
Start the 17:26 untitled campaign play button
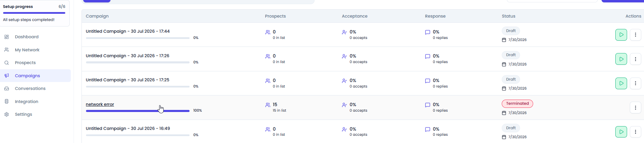click(x=621, y=59)
